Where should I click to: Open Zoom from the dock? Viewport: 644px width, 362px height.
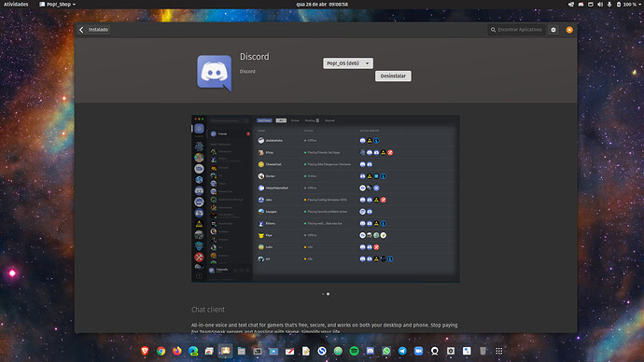point(418,351)
